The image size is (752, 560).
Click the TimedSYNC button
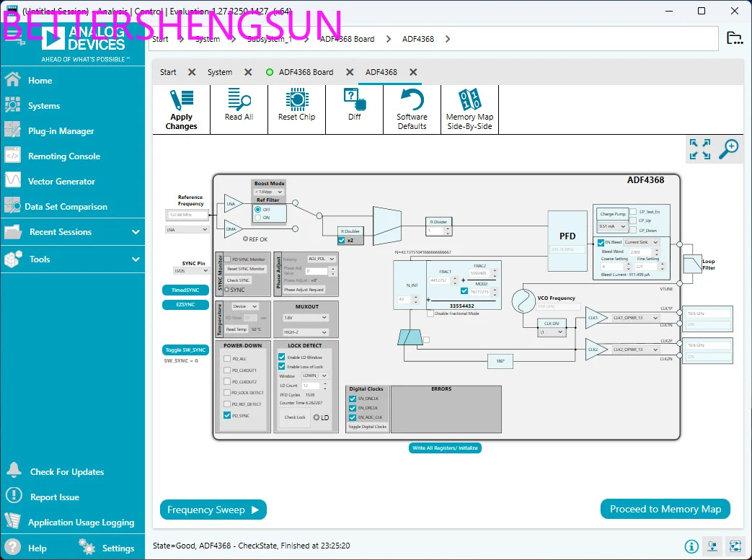pyautogui.click(x=185, y=290)
